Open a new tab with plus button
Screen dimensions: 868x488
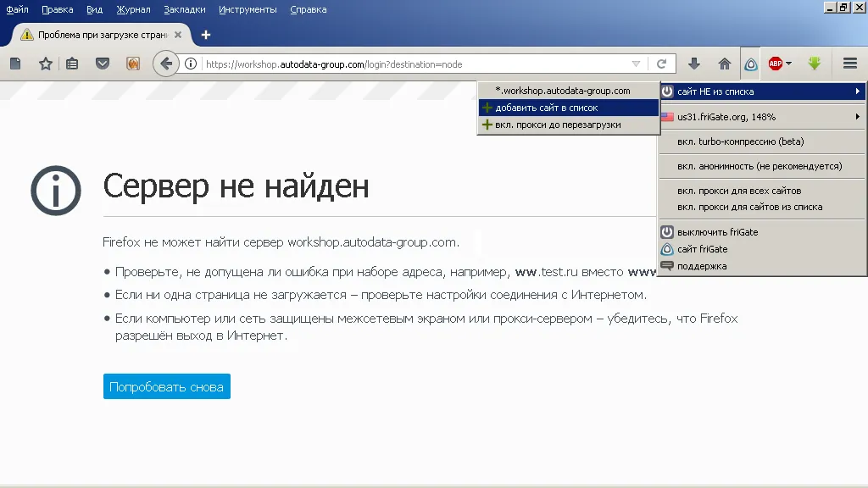[x=206, y=35]
